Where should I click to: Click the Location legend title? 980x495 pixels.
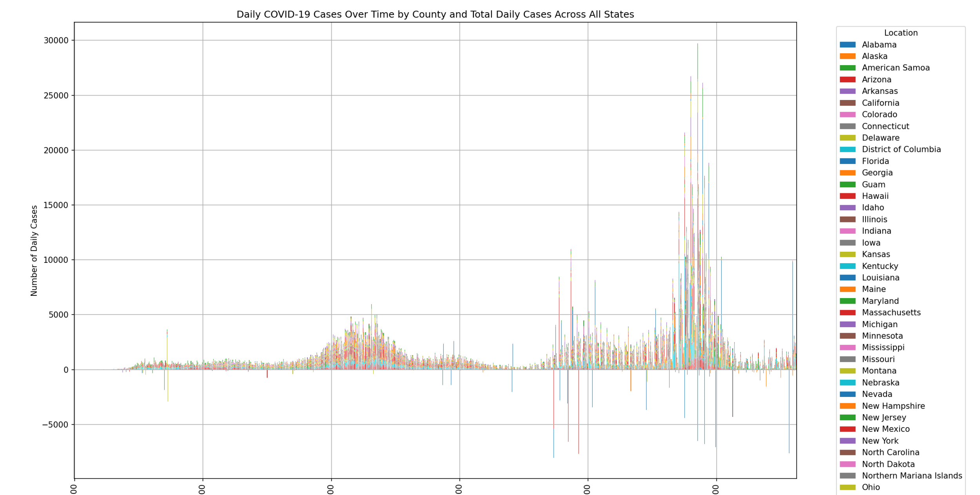pos(900,33)
